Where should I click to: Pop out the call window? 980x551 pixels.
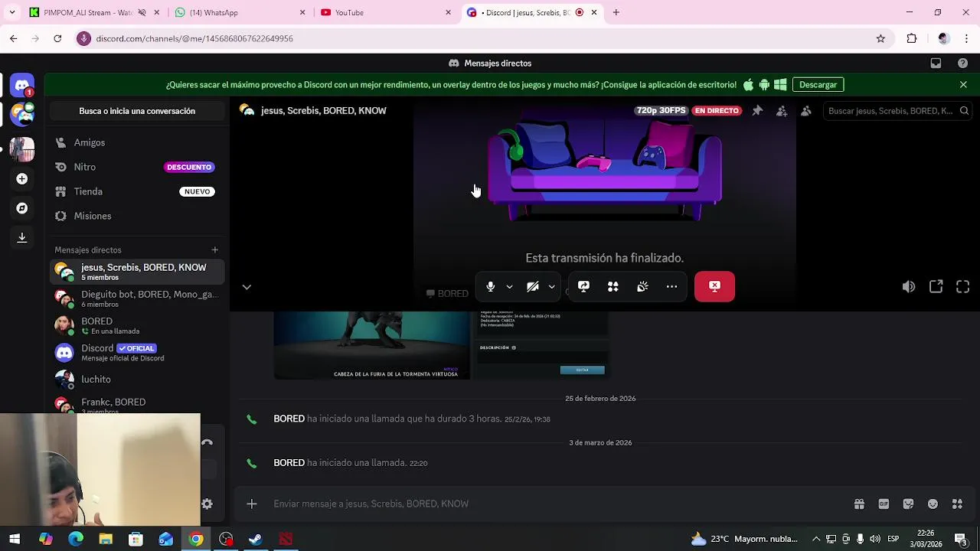(936, 286)
